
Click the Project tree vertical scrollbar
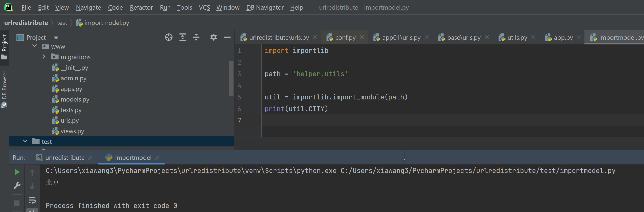click(x=231, y=78)
